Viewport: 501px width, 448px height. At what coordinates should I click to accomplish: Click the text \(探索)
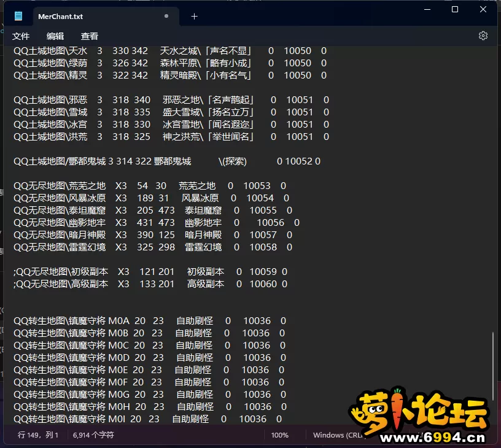pyautogui.click(x=232, y=161)
